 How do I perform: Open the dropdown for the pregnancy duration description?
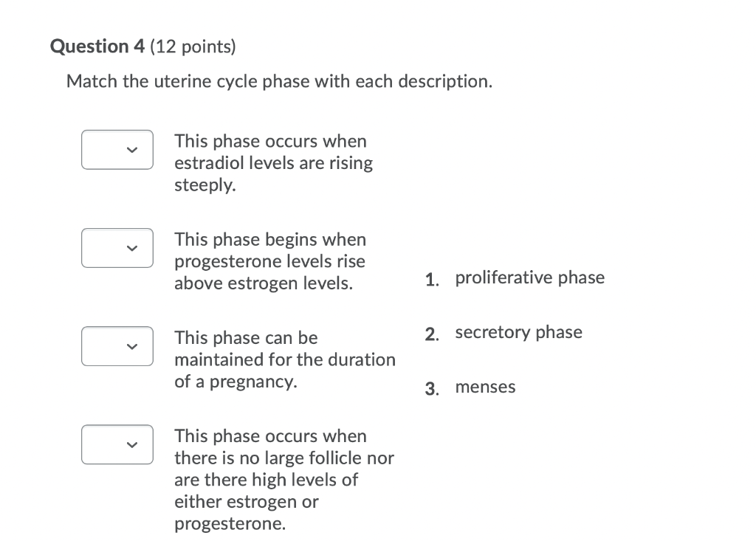pyautogui.click(x=117, y=345)
